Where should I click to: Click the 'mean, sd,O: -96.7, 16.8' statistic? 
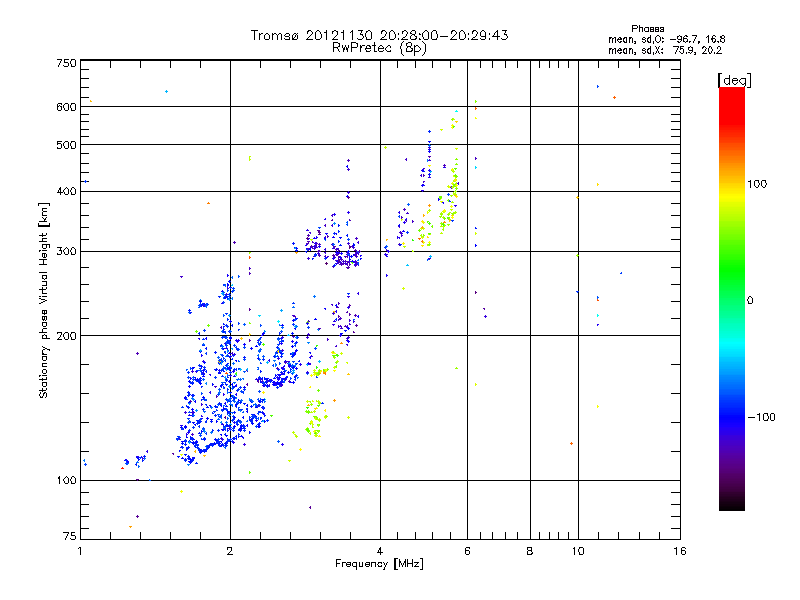pyautogui.click(x=666, y=40)
